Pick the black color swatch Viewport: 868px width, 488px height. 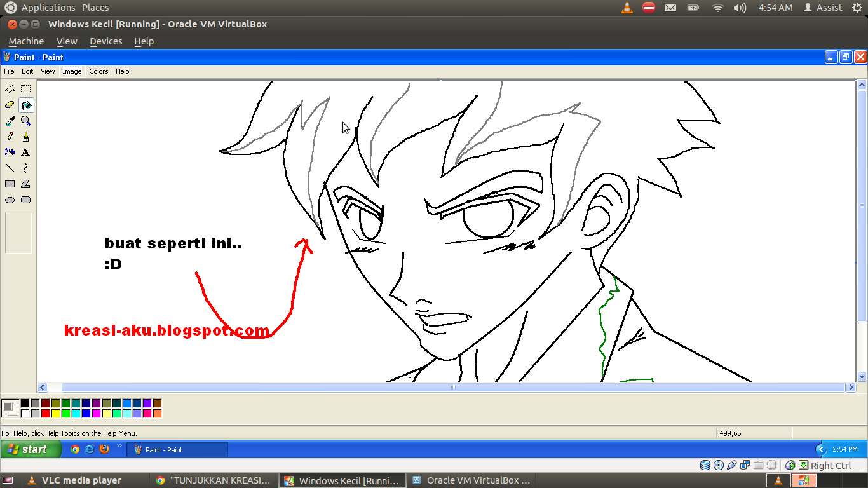[25, 403]
